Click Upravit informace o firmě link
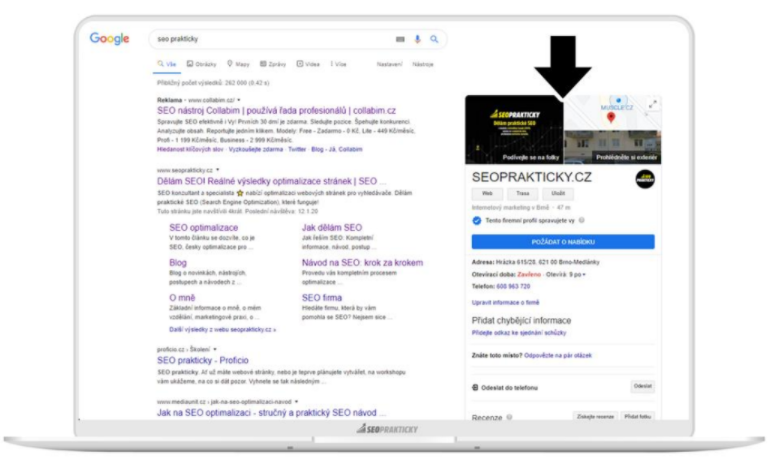Screen dimensions: 779x461 pos(505,303)
